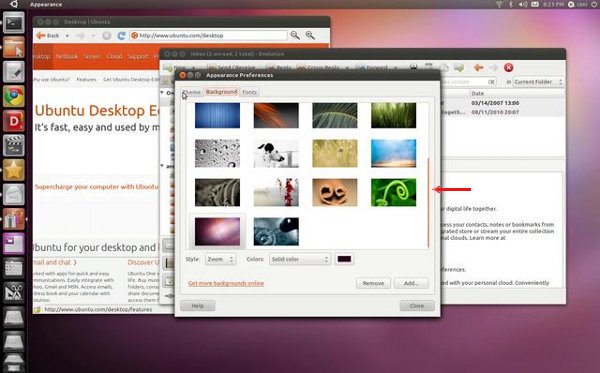Switch to the Theme tab

coord(192,92)
